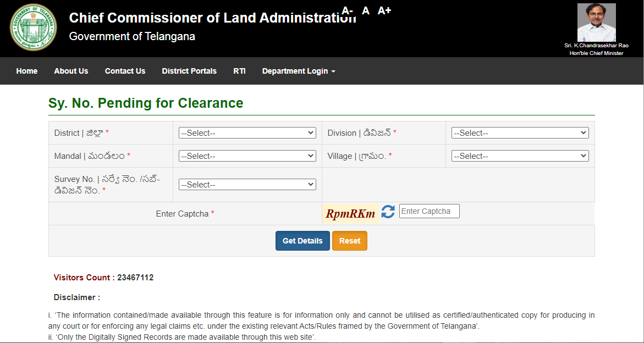Open the Division select dropdown
Image resolution: width=644 pixels, height=343 pixels.
click(x=520, y=133)
